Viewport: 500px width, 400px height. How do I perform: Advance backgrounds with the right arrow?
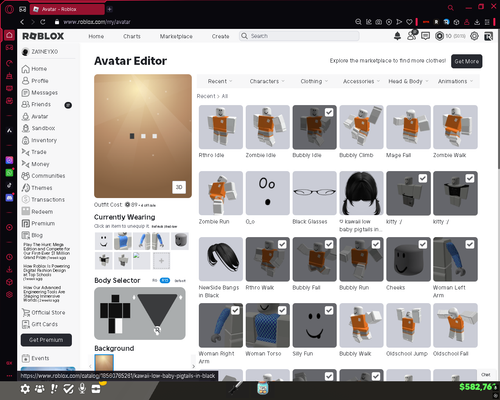point(193,366)
